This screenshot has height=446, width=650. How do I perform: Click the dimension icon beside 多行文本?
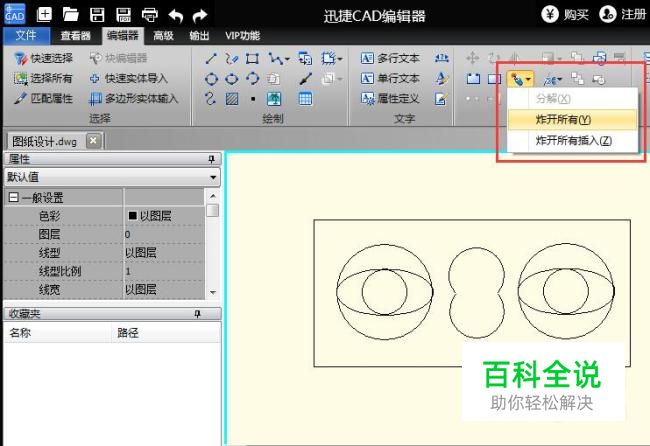[441, 58]
